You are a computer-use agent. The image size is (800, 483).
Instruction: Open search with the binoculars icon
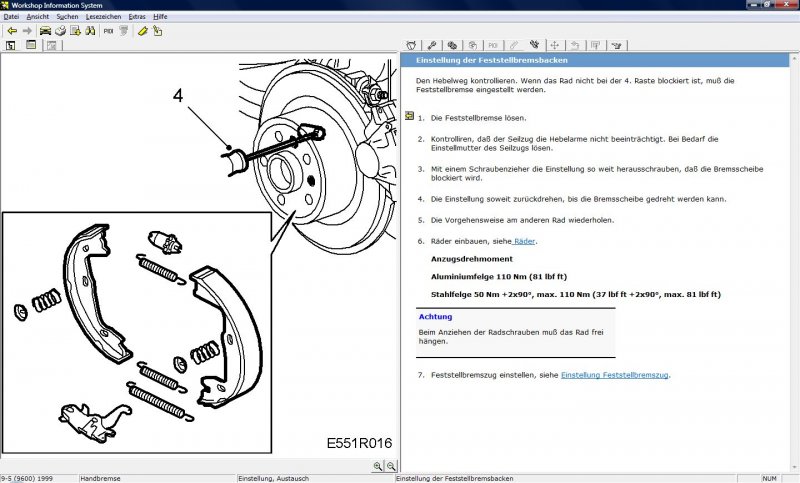coord(90,31)
